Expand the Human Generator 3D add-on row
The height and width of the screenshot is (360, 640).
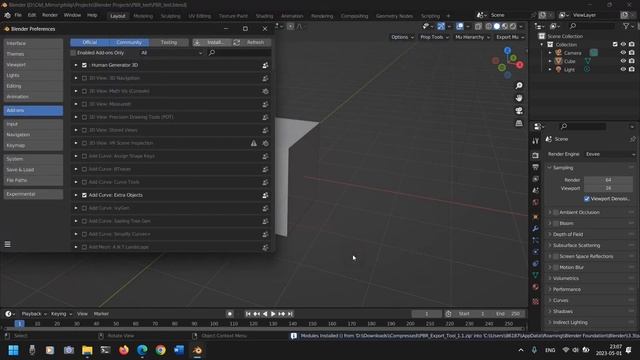(x=76, y=65)
